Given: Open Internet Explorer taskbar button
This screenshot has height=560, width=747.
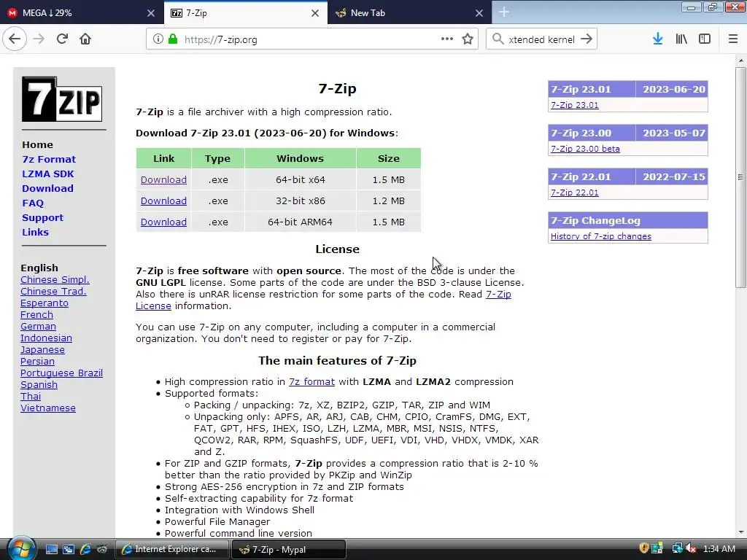Looking at the screenshot, I should [171, 549].
